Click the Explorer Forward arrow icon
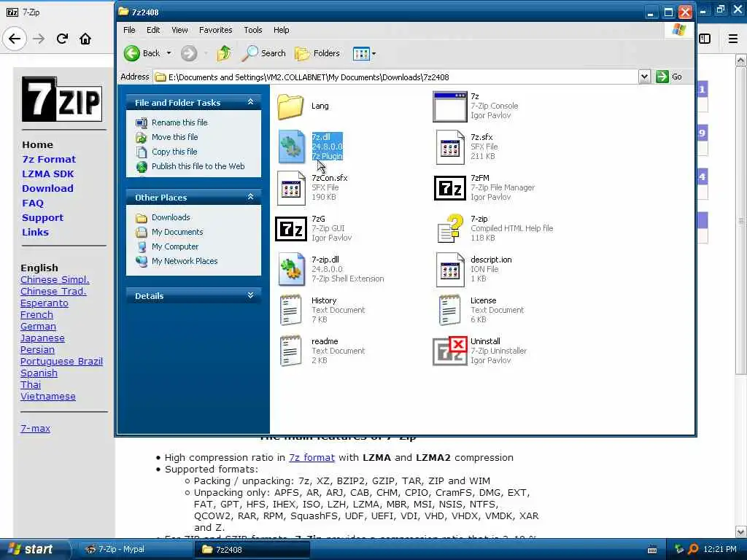The width and height of the screenshot is (747, 560). 189,53
